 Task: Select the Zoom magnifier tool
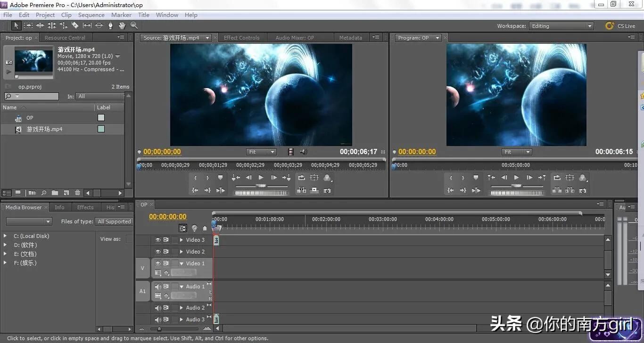pos(134,25)
